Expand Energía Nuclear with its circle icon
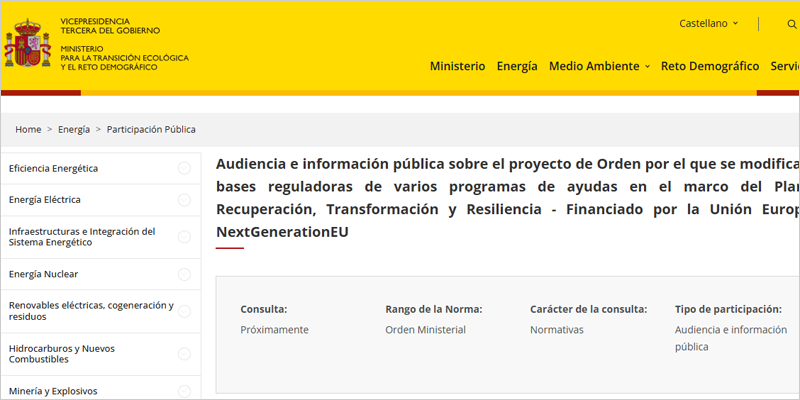Screen dimensions: 800x400 pyautogui.click(x=184, y=275)
